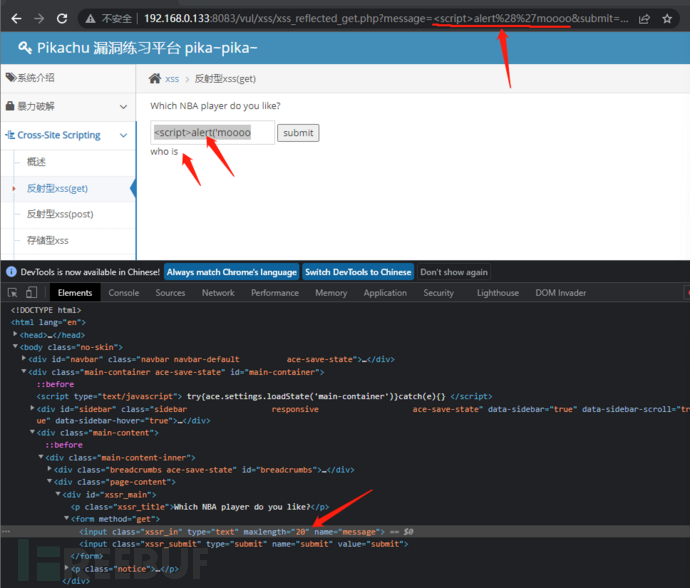Expand the div id sidebar node
690x588 pixels.
point(32,408)
